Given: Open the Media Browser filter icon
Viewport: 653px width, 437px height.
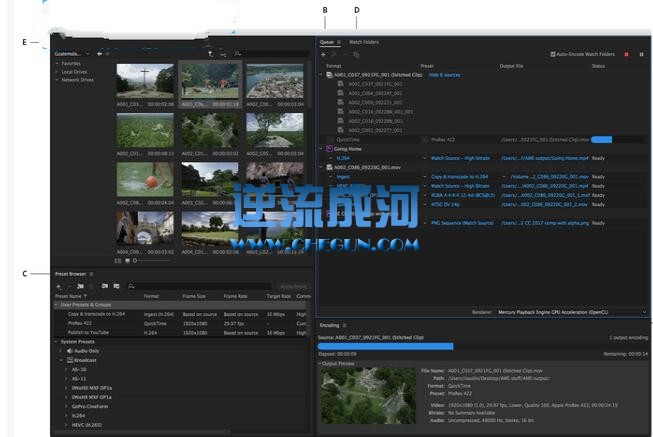Looking at the screenshot, I should (224, 54).
